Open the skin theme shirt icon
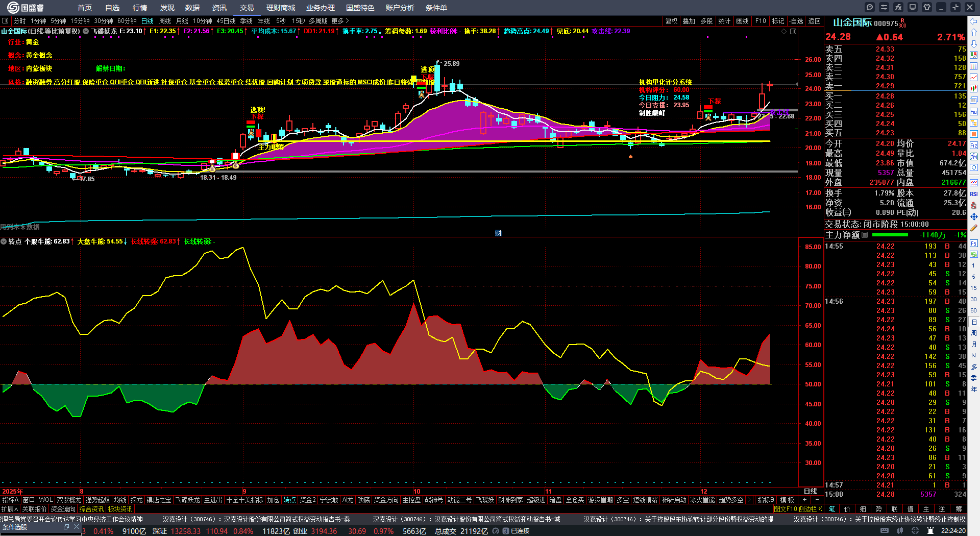This screenshot has height=536, width=980. [x=927, y=7]
